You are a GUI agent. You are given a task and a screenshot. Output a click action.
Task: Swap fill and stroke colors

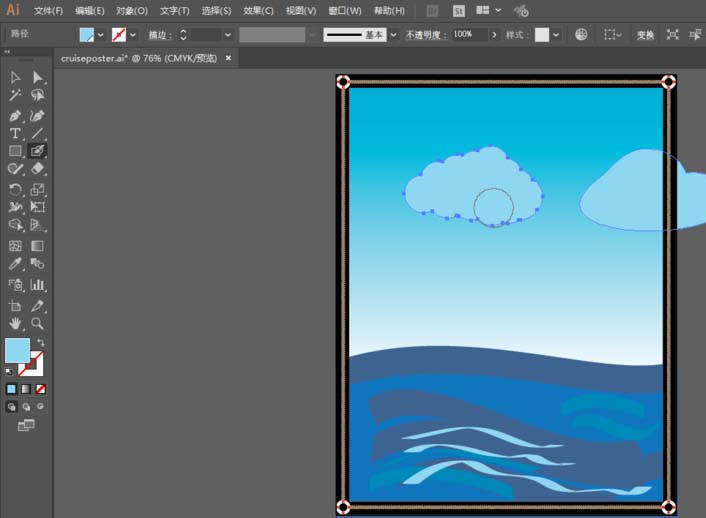41,343
